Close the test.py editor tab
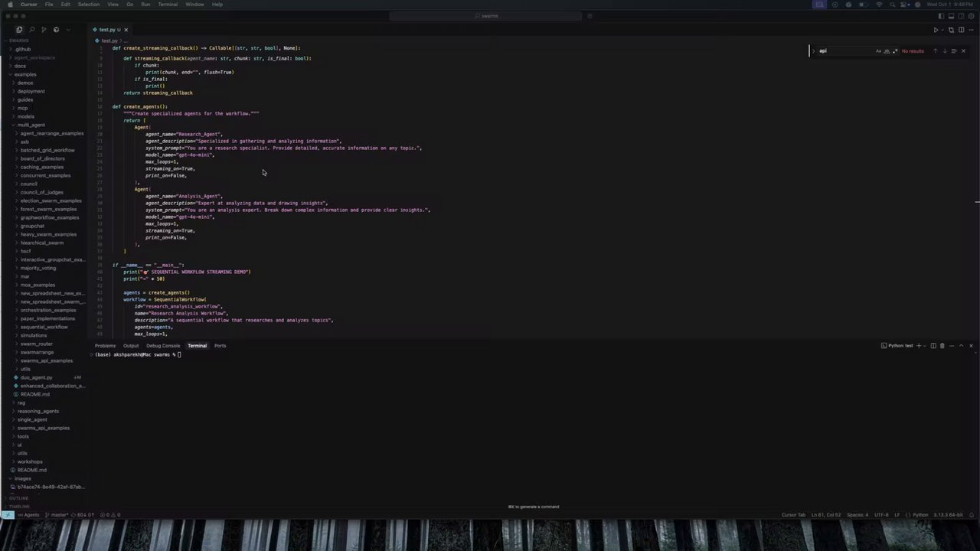Viewport: 980px width, 551px height. point(126,30)
